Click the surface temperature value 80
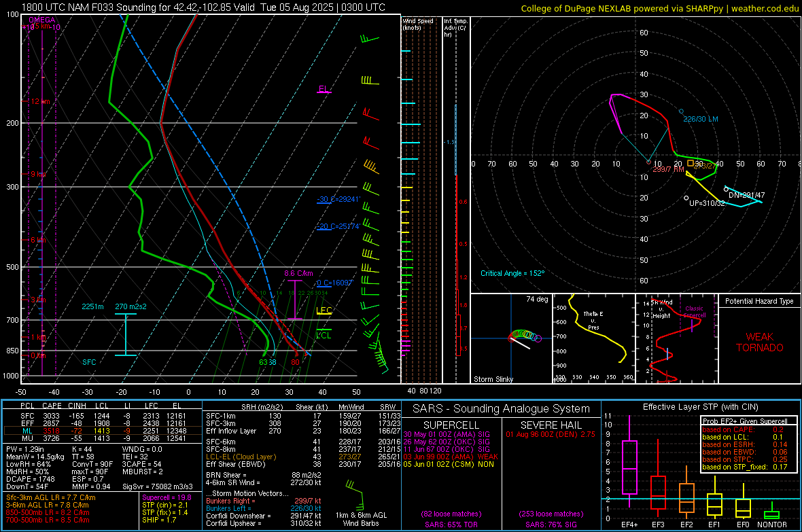Image resolution: width=802 pixels, height=532 pixels. click(x=295, y=362)
